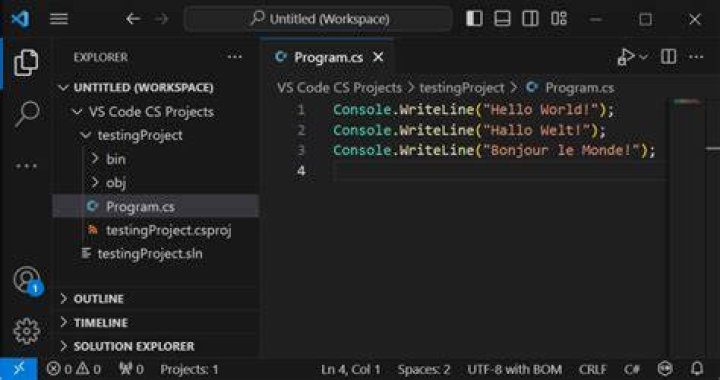Toggle the secondary side bar visibility
Viewport: 720px width, 380px height.
point(530,19)
